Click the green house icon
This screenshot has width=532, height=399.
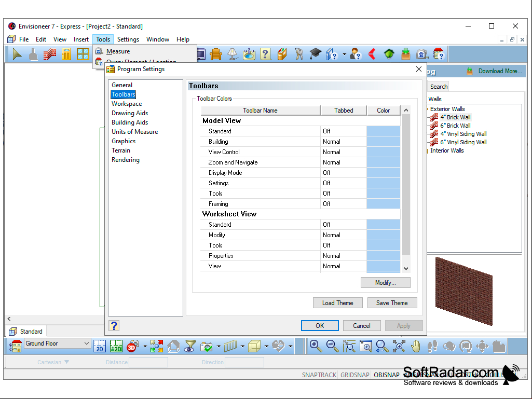point(389,54)
